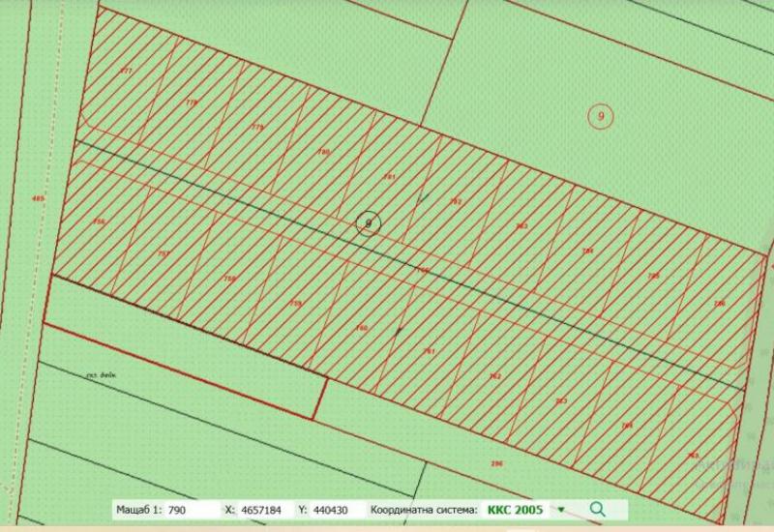Select parcel 762 on the map

point(494,376)
